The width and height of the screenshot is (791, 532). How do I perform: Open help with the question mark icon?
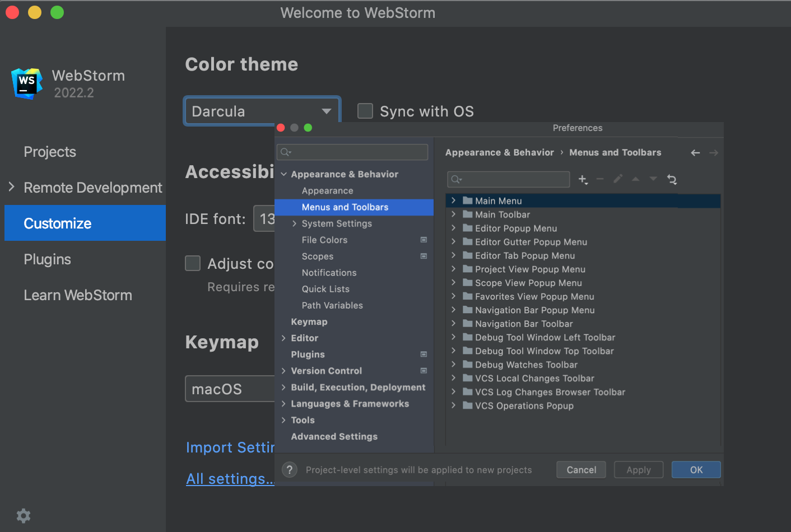click(289, 470)
